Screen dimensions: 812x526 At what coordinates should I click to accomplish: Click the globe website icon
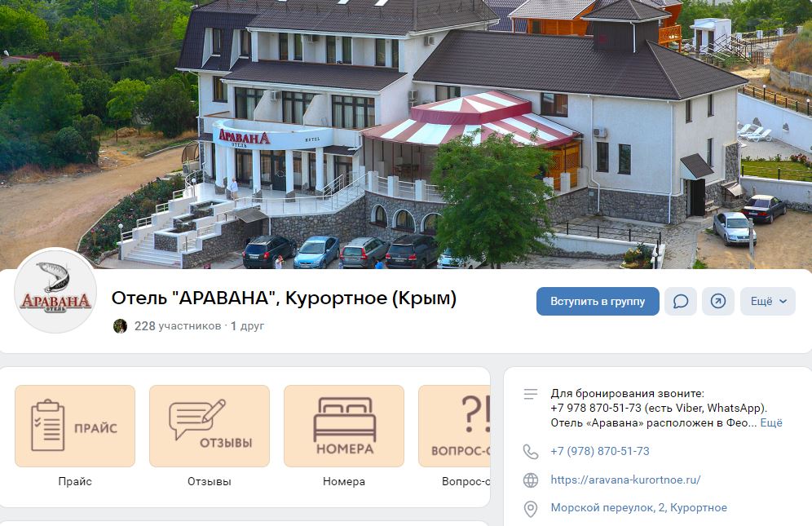[531, 480]
